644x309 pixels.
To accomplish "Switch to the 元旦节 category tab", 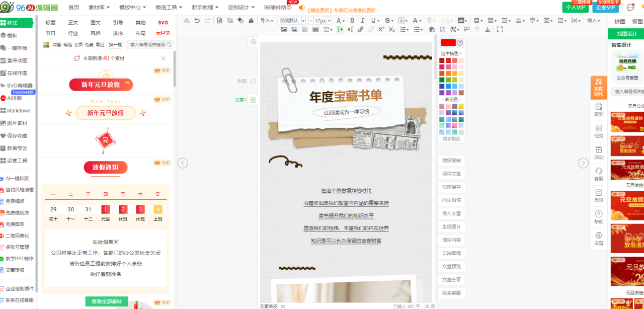I will (163, 33).
